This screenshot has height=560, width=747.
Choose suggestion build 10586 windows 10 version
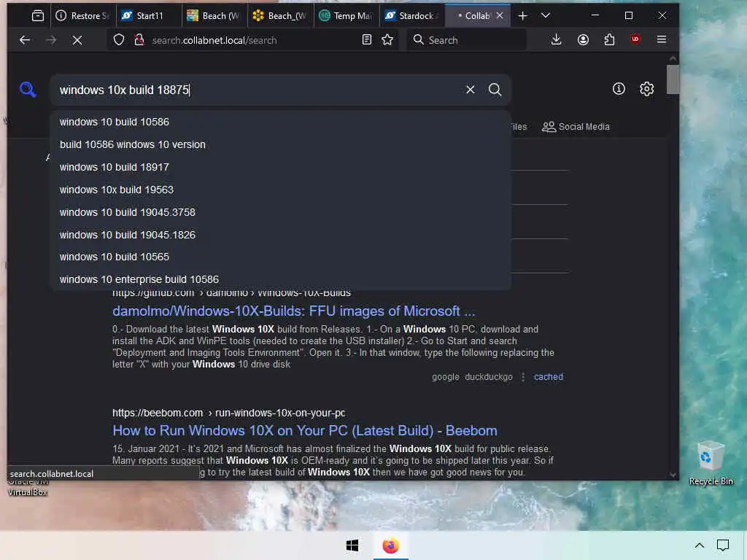(281, 144)
